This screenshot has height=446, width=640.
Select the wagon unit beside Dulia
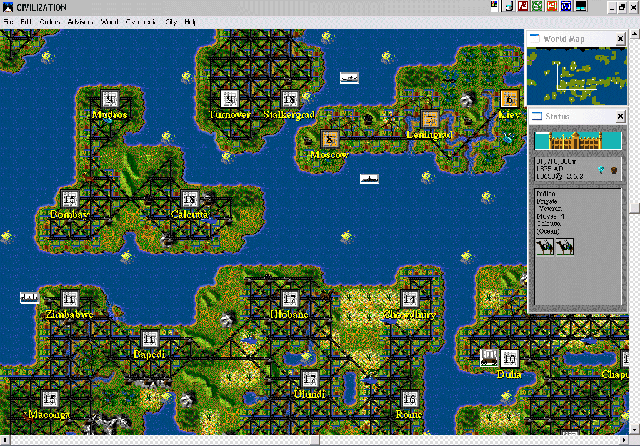(489, 358)
